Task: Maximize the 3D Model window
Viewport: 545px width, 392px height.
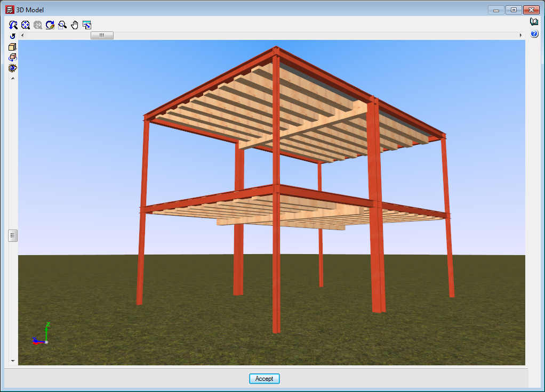Action: coord(513,10)
